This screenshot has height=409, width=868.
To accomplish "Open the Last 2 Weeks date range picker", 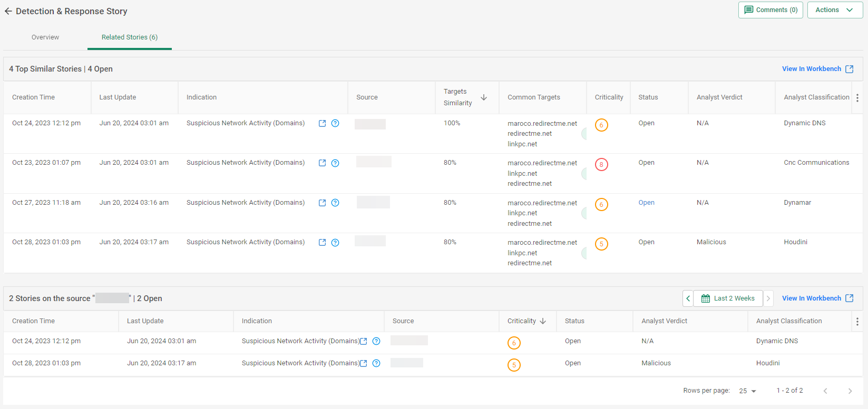I will 728,298.
